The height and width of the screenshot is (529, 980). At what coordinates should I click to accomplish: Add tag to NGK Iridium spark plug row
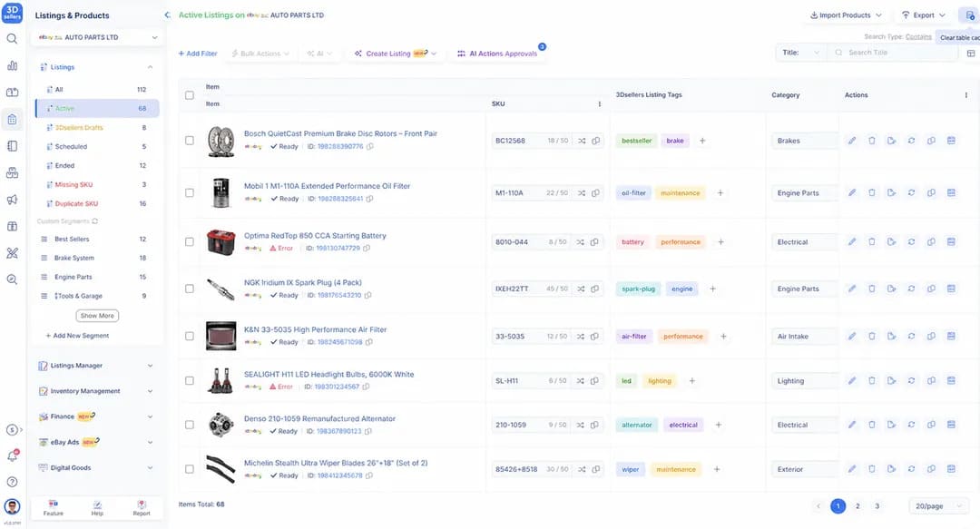(712, 289)
